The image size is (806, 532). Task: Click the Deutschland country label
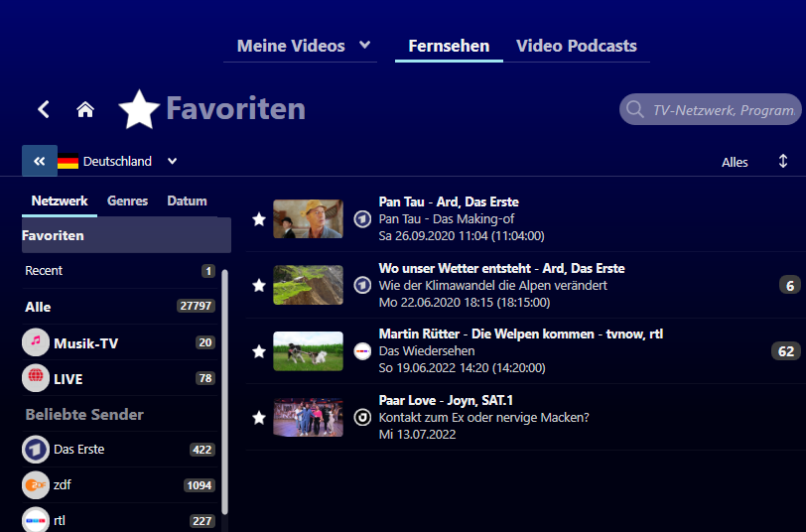pos(117,162)
